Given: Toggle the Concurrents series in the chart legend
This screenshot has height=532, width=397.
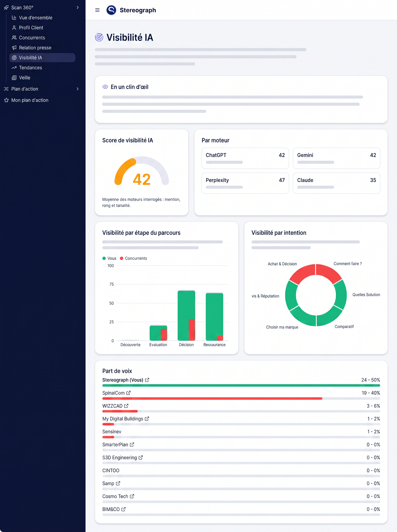Looking at the screenshot, I should click(x=133, y=258).
